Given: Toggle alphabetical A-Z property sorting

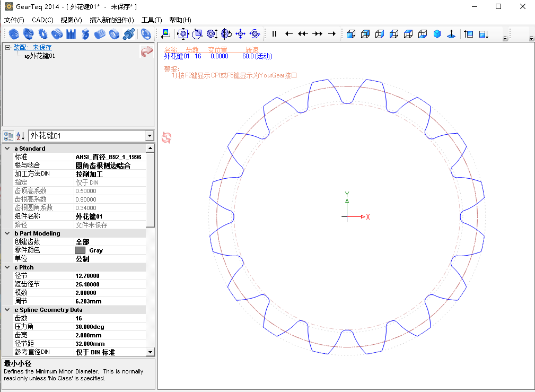Looking at the screenshot, I should (20, 136).
